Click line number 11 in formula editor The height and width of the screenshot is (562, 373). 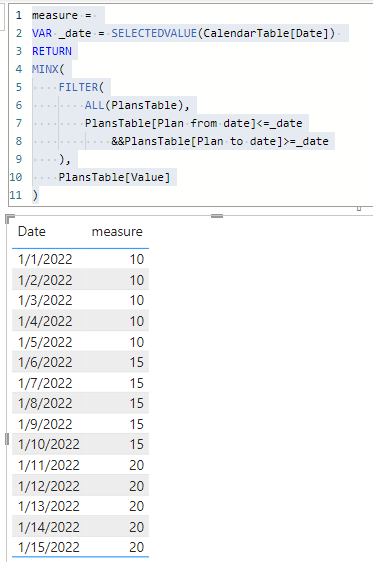click(16, 195)
